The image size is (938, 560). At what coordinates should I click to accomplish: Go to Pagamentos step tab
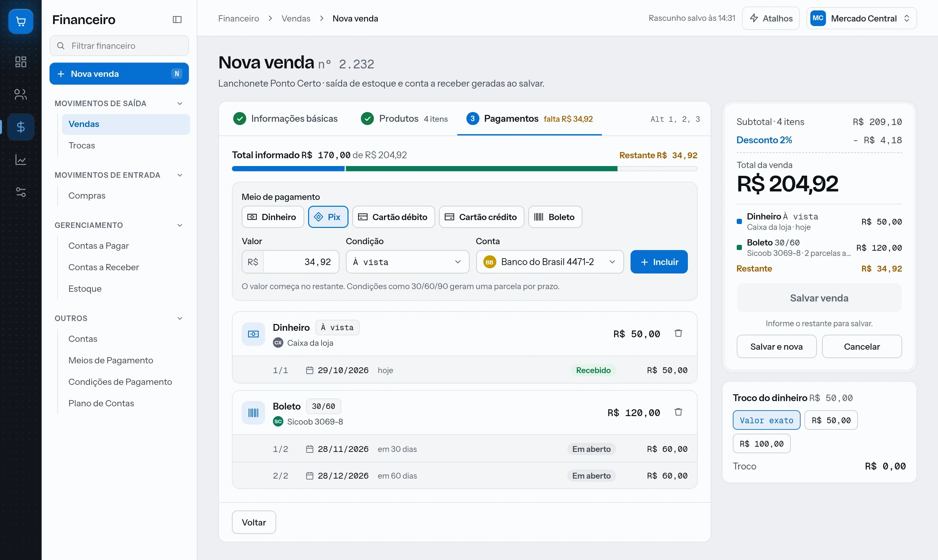[529, 119]
